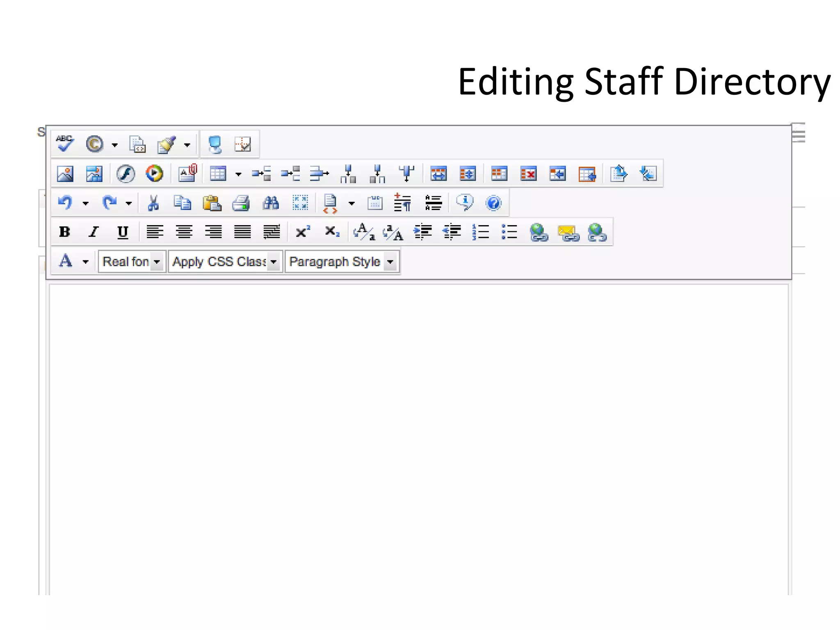Open the Document Manager paperclip icon
Viewport: 840px width, 630px height.
point(188,173)
